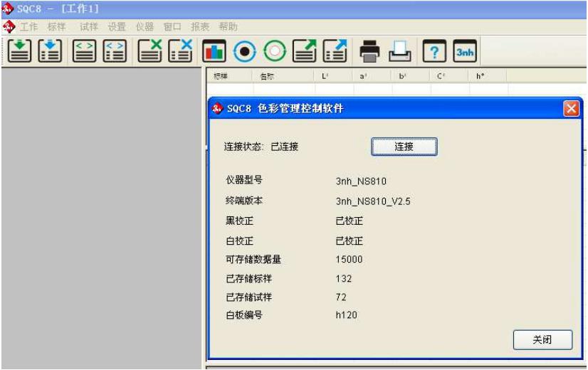Click the storable data value 15000
The height and width of the screenshot is (370, 588).
tap(349, 260)
